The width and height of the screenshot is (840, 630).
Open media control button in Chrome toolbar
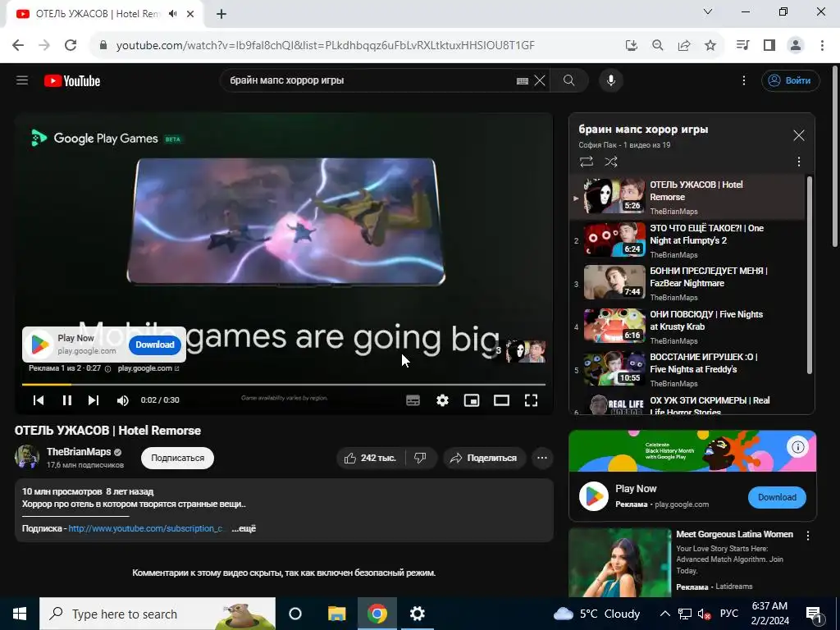pos(742,45)
